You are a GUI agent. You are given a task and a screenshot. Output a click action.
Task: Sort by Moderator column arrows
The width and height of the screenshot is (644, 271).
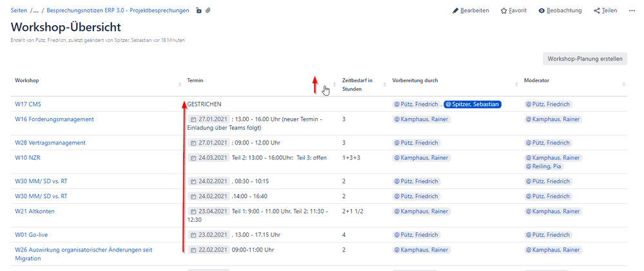[624, 85]
